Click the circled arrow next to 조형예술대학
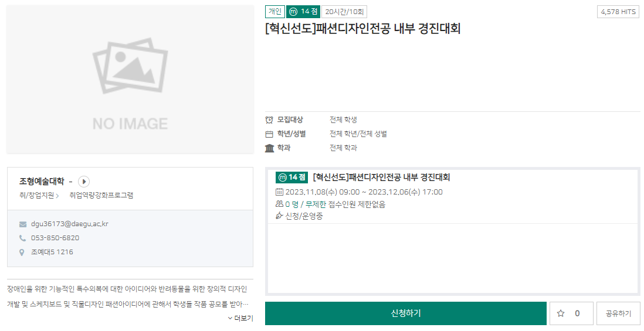The image size is (644, 331). pyautogui.click(x=84, y=182)
